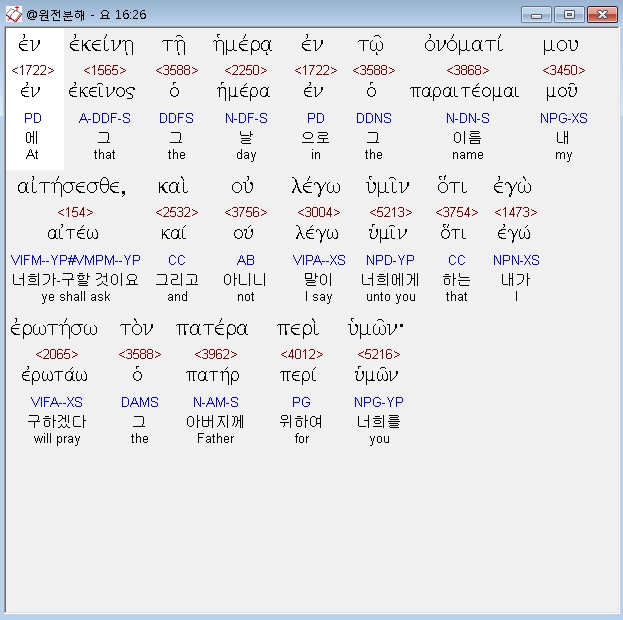The width and height of the screenshot is (623, 620).
Task: Select the Greek word ἐρωτήσω
Action: pos(54,329)
